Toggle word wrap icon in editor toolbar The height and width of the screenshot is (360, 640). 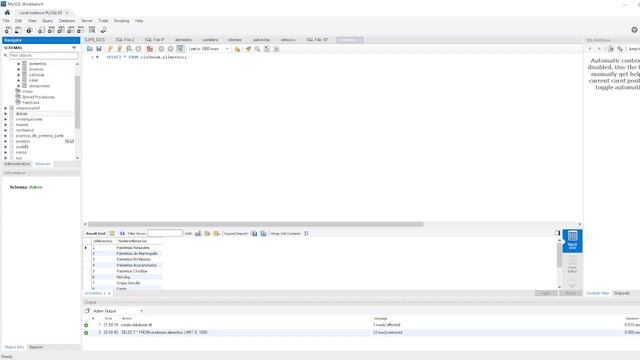click(276, 49)
